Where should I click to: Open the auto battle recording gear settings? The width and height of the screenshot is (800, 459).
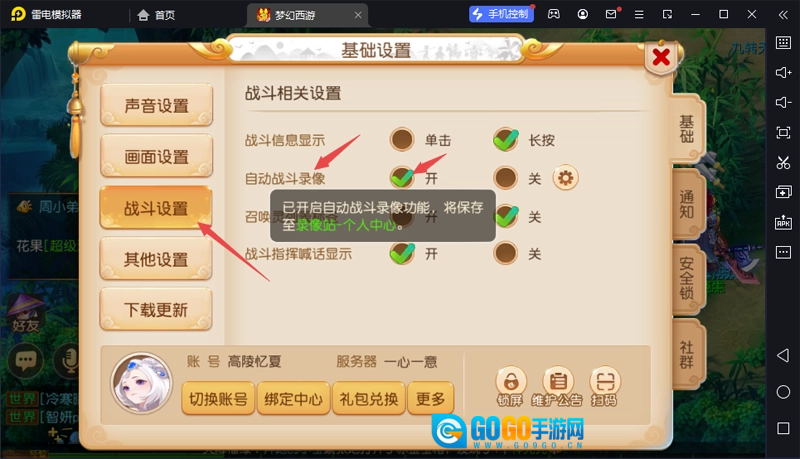click(x=565, y=178)
